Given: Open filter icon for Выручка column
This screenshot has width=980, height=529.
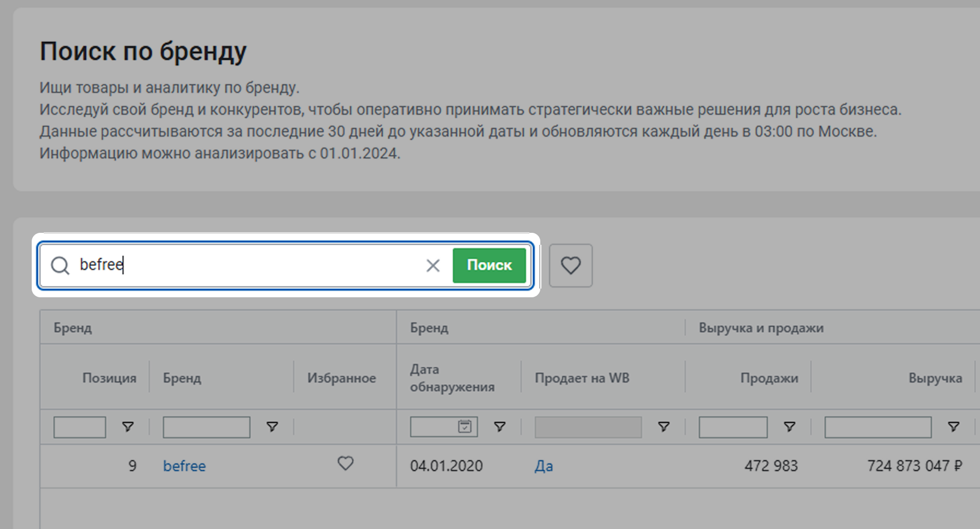Looking at the screenshot, I should coord(954,427).
